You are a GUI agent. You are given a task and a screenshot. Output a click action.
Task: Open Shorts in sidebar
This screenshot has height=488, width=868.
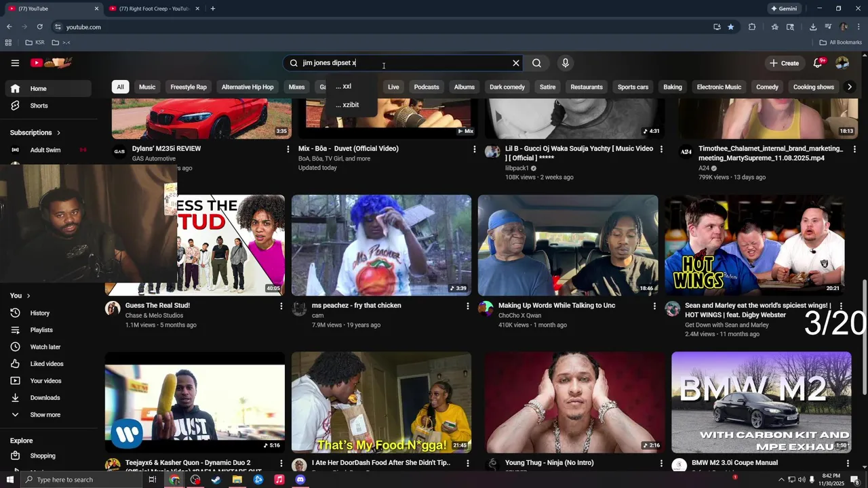point(47,106)
